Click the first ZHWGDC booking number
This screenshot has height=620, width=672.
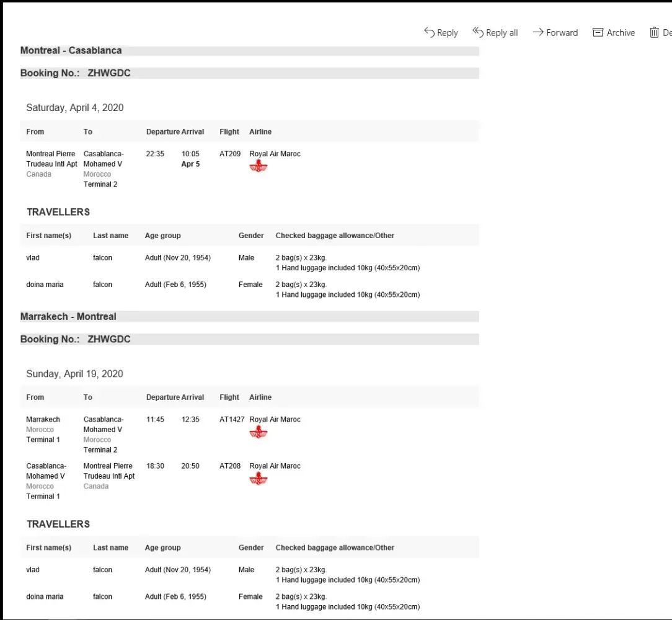coord(108,73)
